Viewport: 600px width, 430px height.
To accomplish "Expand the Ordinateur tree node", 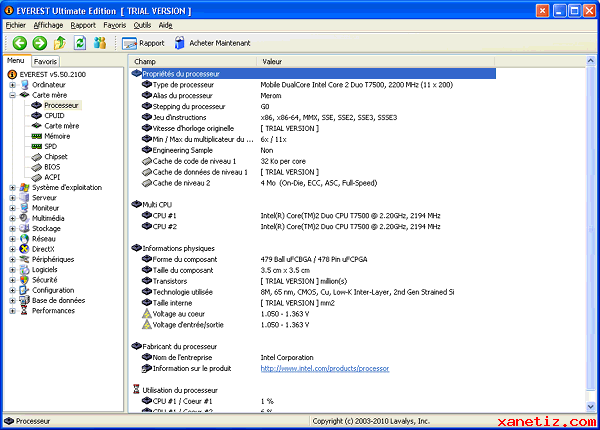I will 12,85.
